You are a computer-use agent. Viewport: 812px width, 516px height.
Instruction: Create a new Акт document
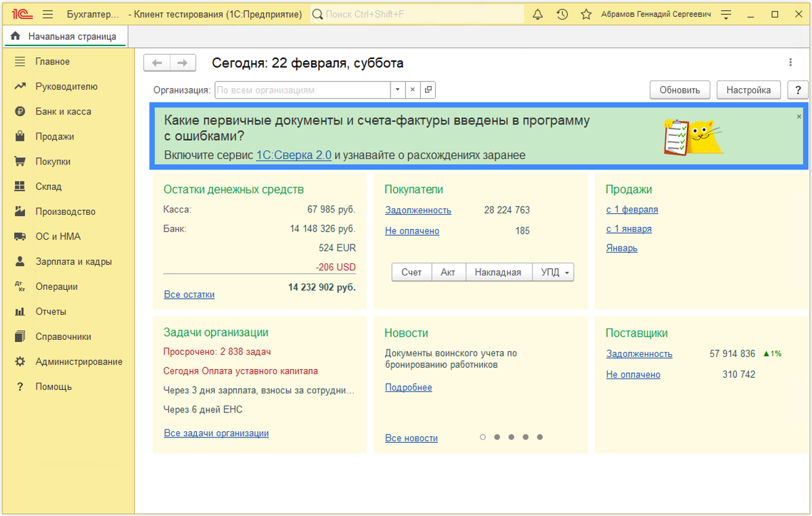448,272
